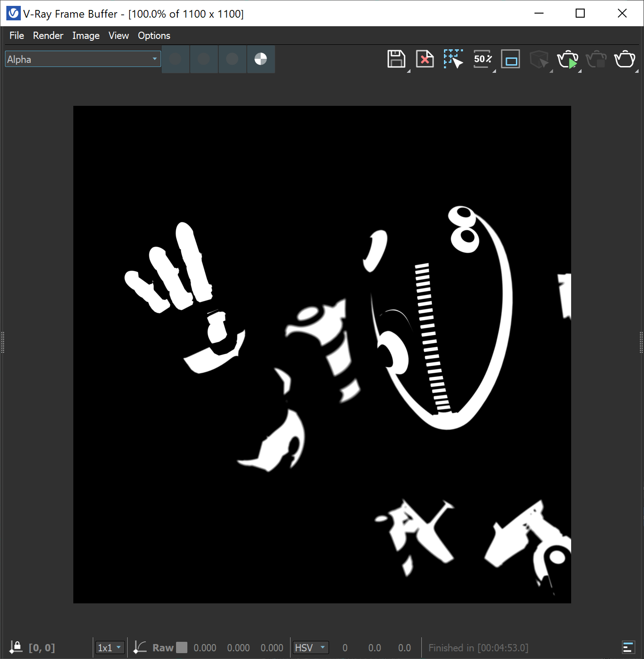Click the Save image floppy icon
The image size is (644, 659).
point(396,59)
